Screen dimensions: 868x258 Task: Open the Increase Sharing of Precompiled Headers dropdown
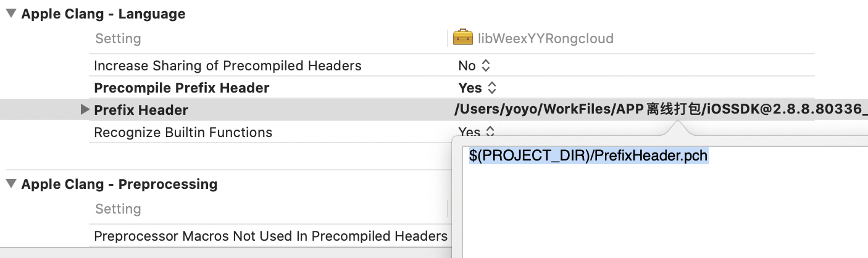(474, 65)
